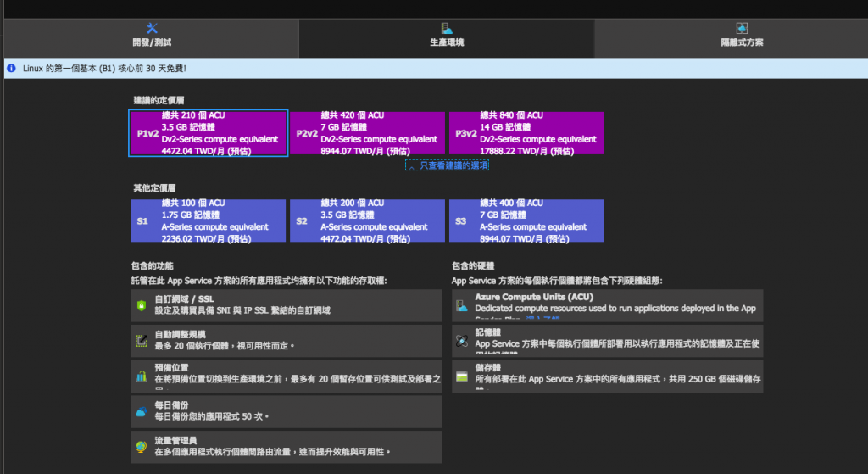Click the 建議的定價層 heading

point(159,100)
